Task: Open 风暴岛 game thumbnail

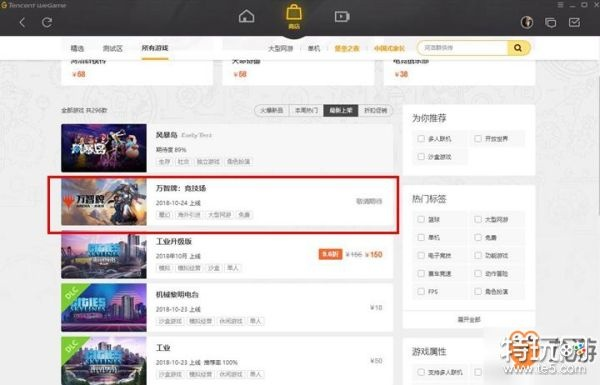Action: pos(104,148)
